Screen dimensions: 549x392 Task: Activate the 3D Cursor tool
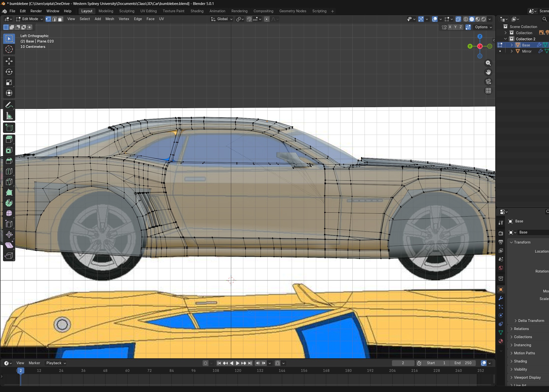[9, 49]
